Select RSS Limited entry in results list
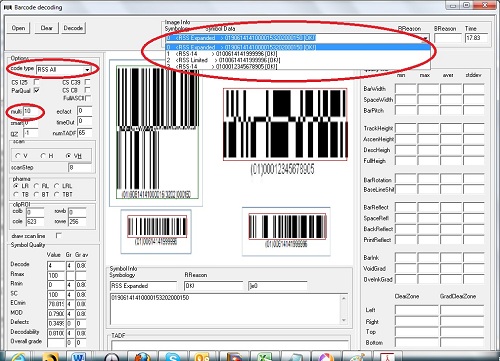Viewport: 500px width, 361px height. coord(223,60)
